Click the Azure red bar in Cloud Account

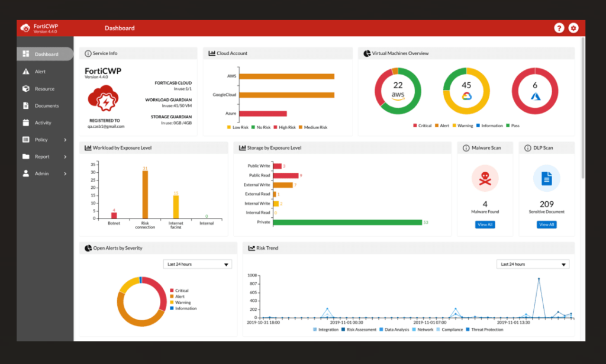[x=263, y=114]
